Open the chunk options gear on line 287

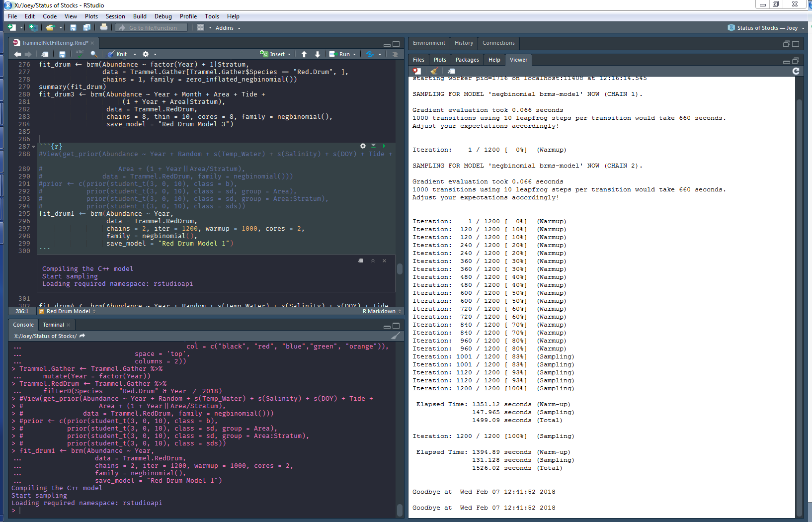click(363, 146)
